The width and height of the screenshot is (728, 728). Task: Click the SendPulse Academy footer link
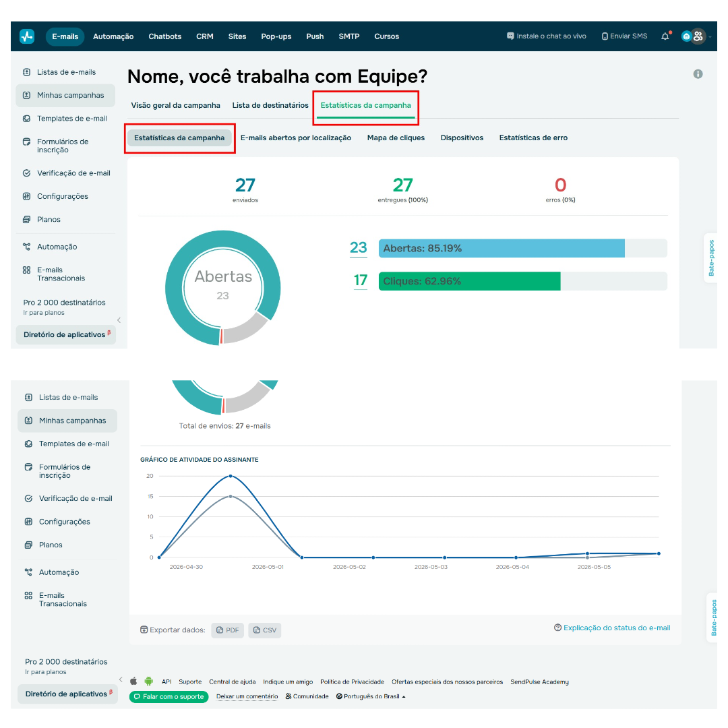(x=539, y=681)
